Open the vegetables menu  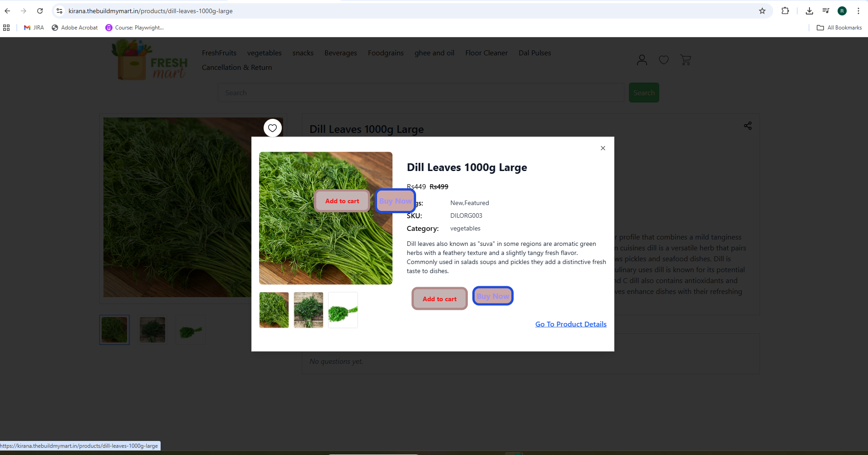coord(265,53)
